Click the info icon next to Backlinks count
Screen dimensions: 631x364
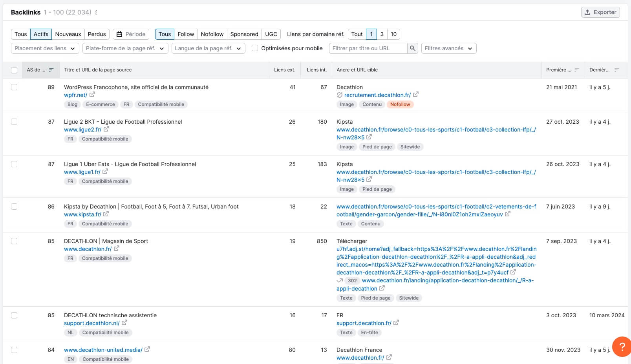pos(96,12)
